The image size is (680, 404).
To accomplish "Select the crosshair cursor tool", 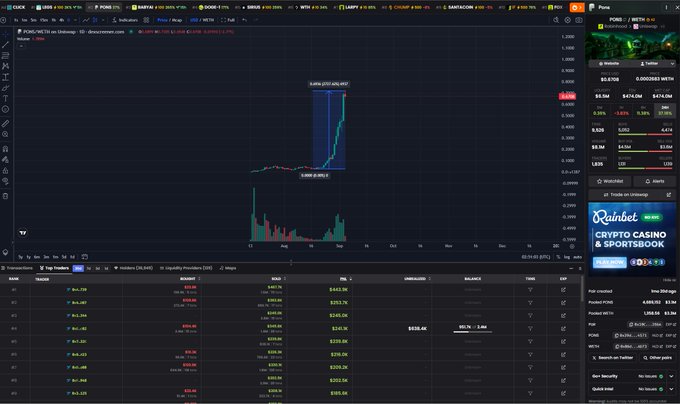I will pos(5,34).
